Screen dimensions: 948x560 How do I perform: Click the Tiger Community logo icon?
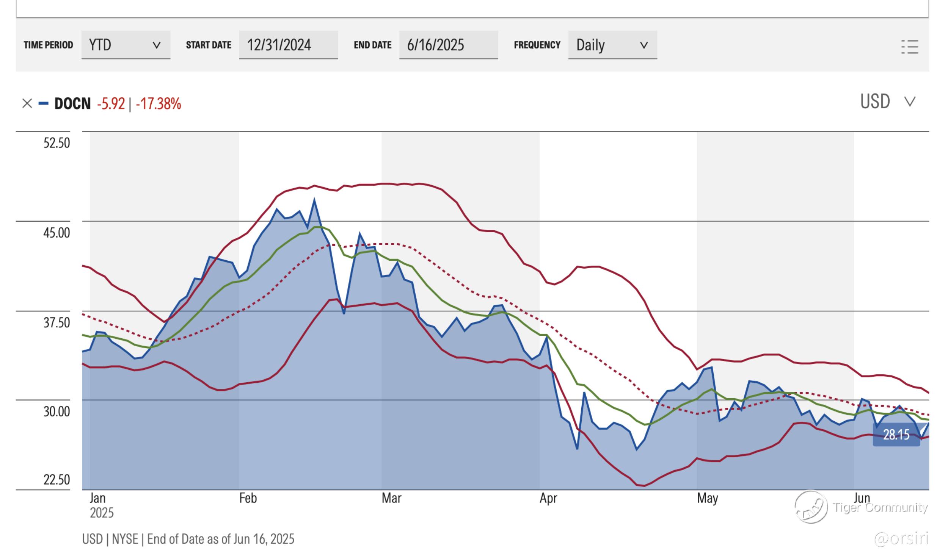(x=811, y=507)
